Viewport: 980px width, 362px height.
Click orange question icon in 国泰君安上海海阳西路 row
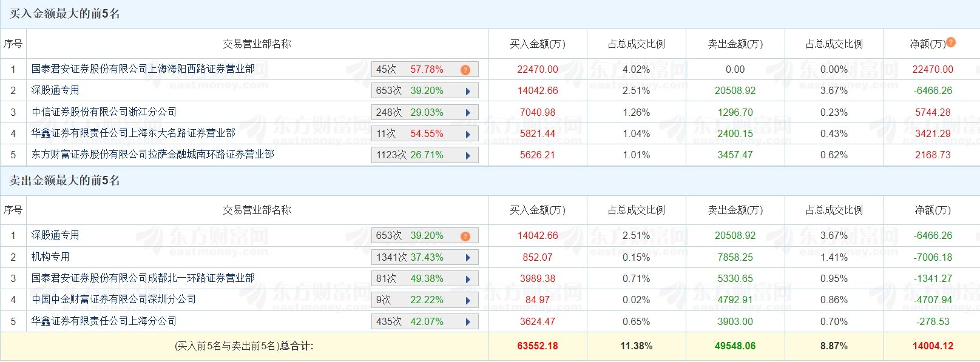[x=465, y=70]
